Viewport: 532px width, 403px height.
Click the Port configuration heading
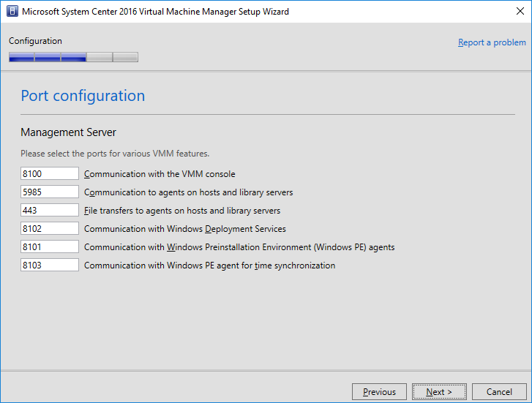[83, 96]
